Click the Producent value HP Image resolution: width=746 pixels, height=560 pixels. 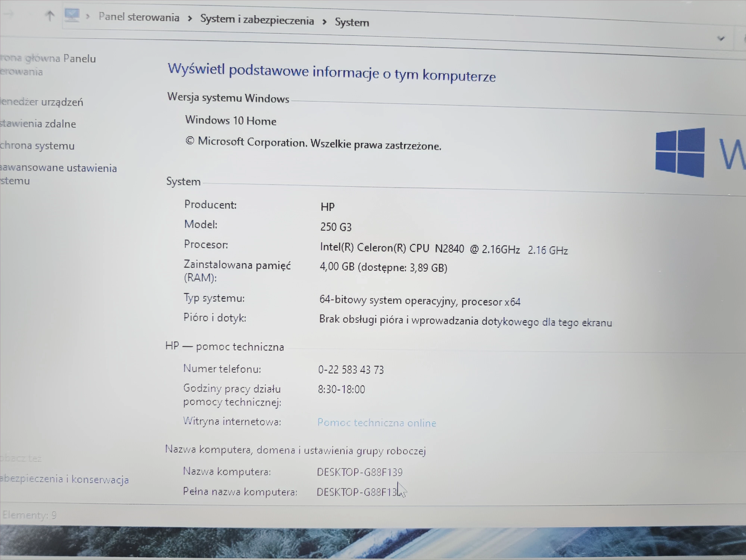[328, 207]
